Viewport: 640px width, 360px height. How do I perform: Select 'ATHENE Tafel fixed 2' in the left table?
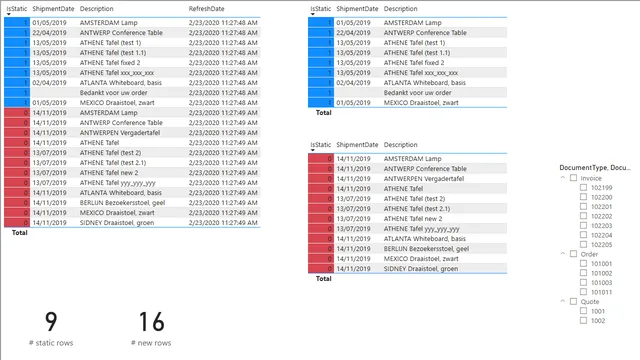[110, 62]
